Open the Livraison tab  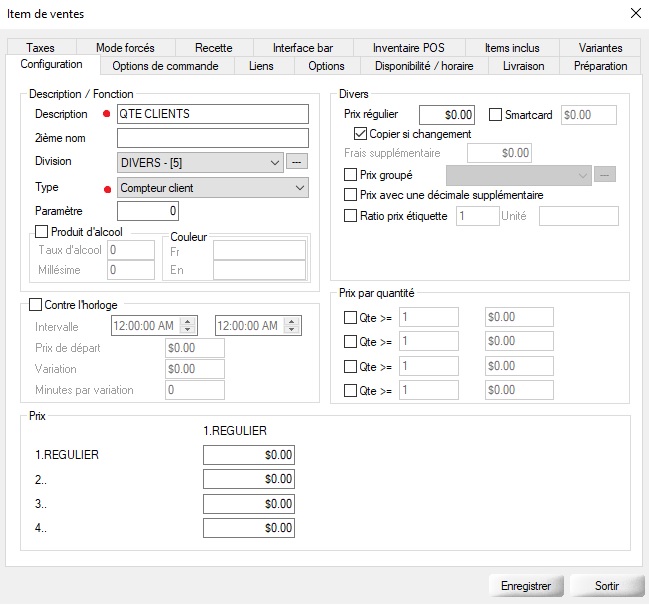524,66
